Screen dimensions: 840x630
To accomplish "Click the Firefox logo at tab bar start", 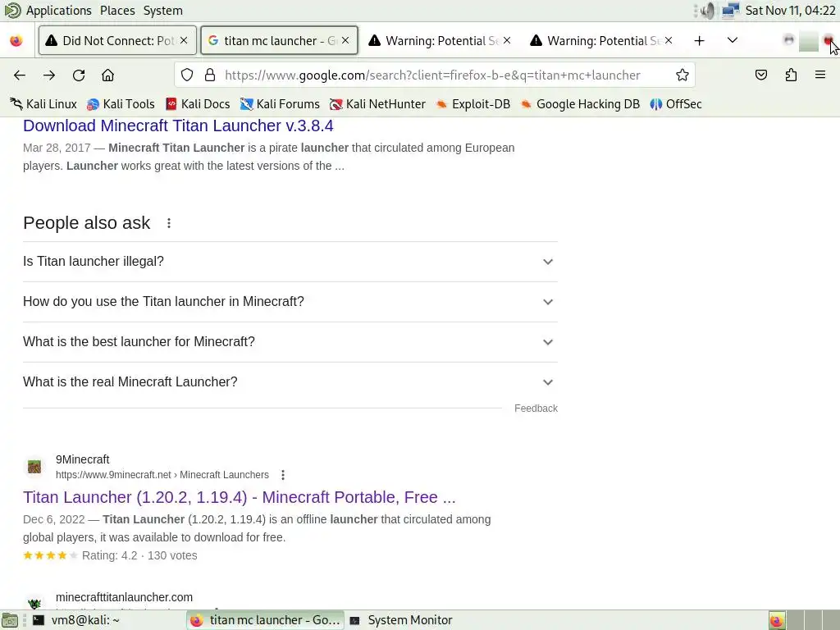I will coord(16,41).
